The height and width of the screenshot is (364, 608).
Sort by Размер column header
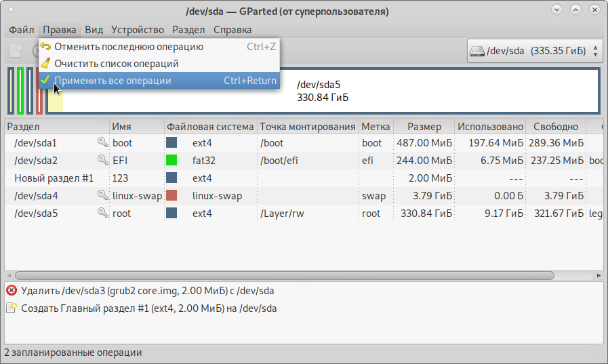click(x=424, y=127)
